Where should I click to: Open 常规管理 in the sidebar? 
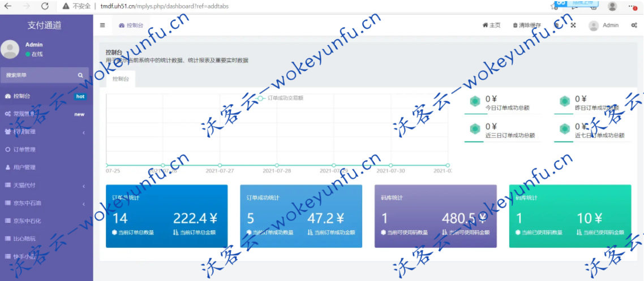(46, 114)
